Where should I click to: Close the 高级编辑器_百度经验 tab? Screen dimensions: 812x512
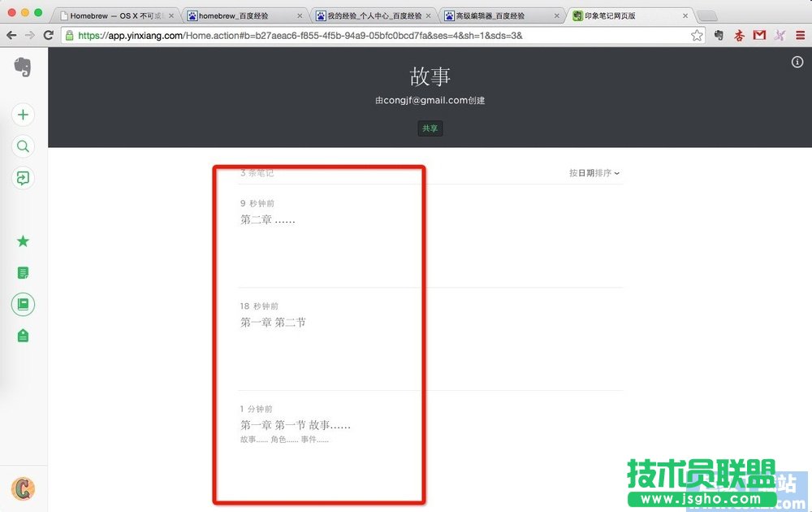tap(557, 16)
